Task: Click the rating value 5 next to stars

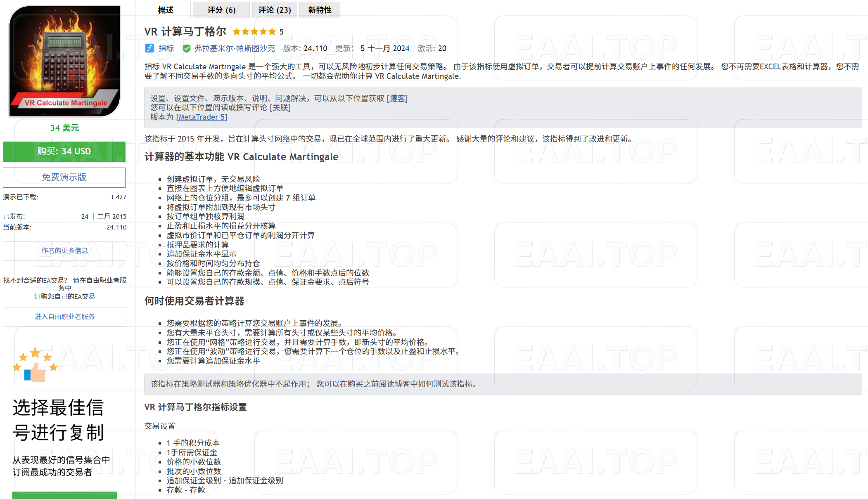Action: click(282, 31)
